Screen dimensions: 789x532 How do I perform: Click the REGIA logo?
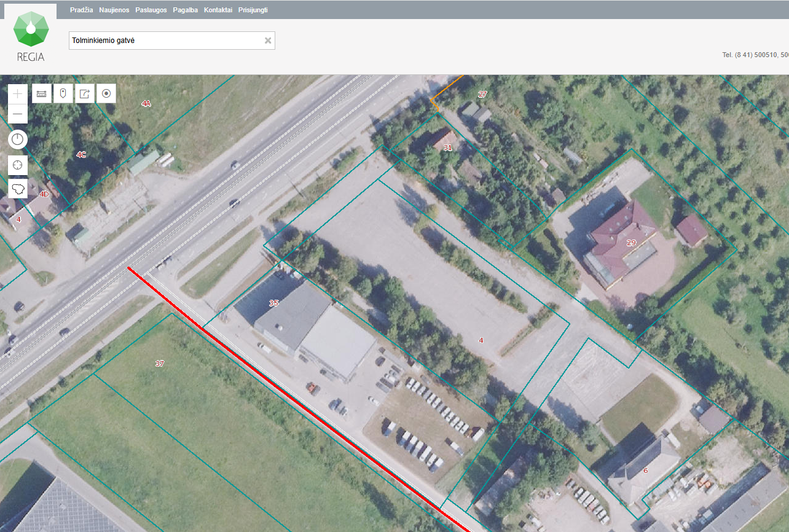click(x=31, y=36)
